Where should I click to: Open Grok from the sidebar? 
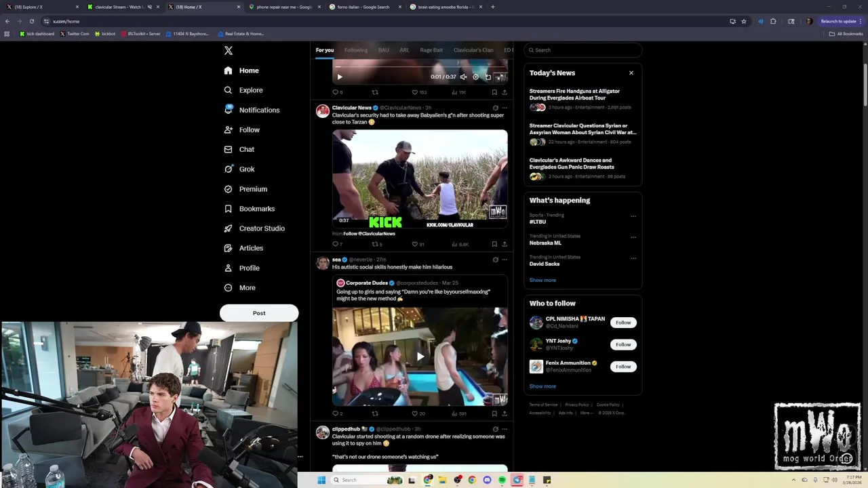point(239,169)
